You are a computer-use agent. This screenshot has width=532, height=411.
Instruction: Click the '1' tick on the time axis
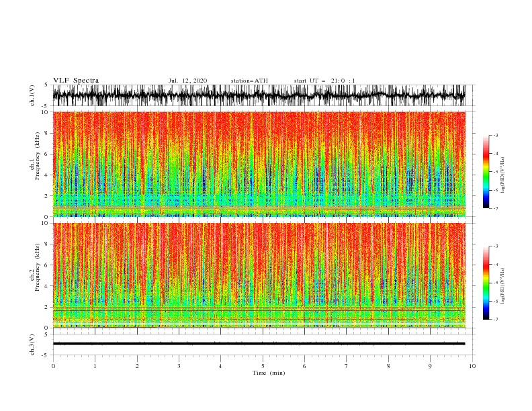tap(95, 366)
